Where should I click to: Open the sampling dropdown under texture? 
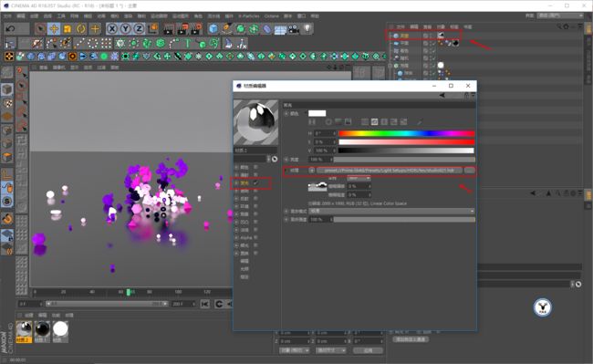click(359, 178)
